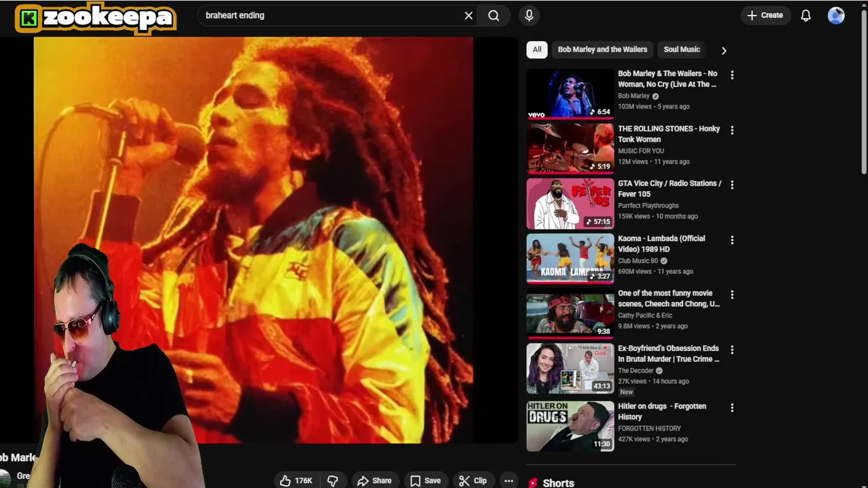Dislike the video with thumbs-down
This screenshot has height=488, width=868.
pyautogui.click(x=332, y=481)
